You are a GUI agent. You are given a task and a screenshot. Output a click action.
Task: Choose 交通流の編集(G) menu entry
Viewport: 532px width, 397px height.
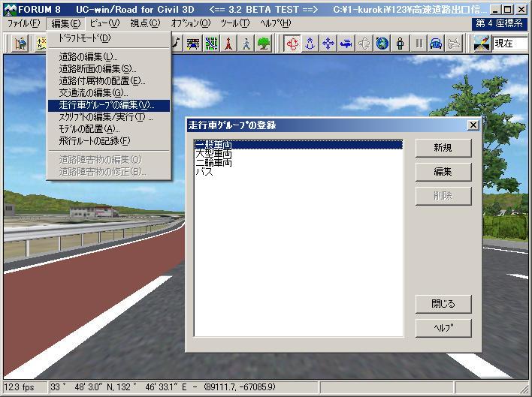(x=108, y=93)
